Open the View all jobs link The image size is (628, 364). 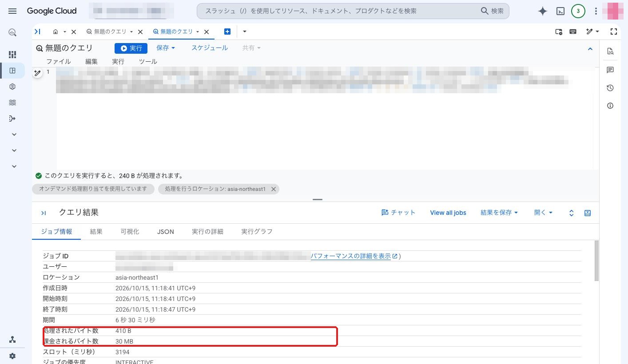pos(448,213)
